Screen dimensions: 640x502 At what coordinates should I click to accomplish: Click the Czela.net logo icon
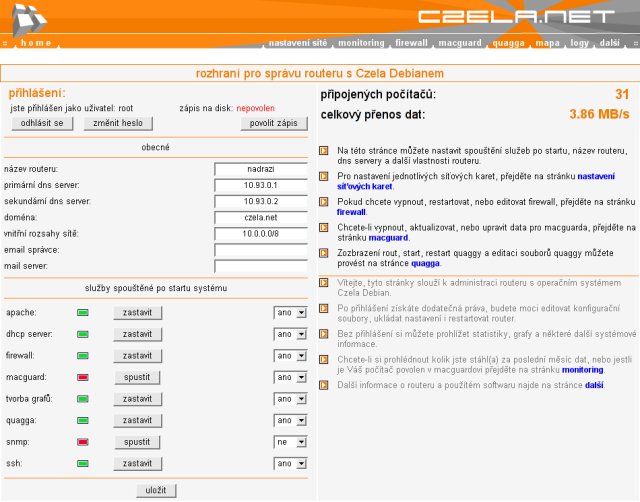click(22, 18)
